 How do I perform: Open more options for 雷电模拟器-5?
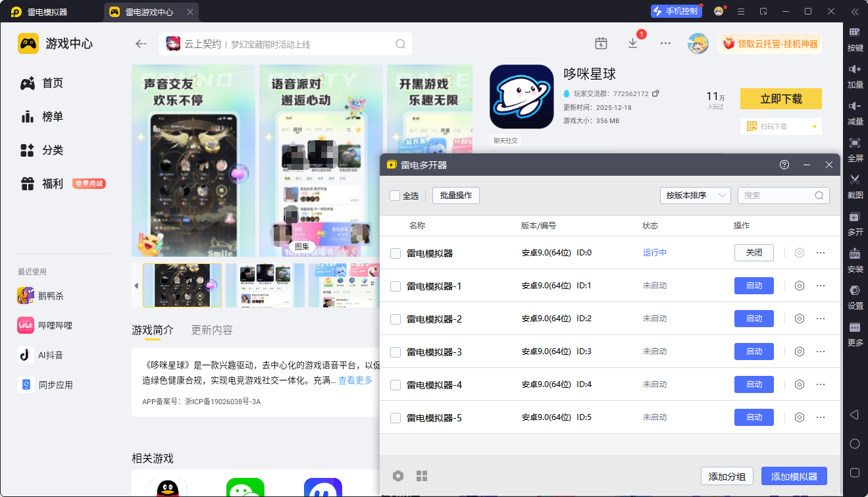pyautogui.click(x=821, y=417)
